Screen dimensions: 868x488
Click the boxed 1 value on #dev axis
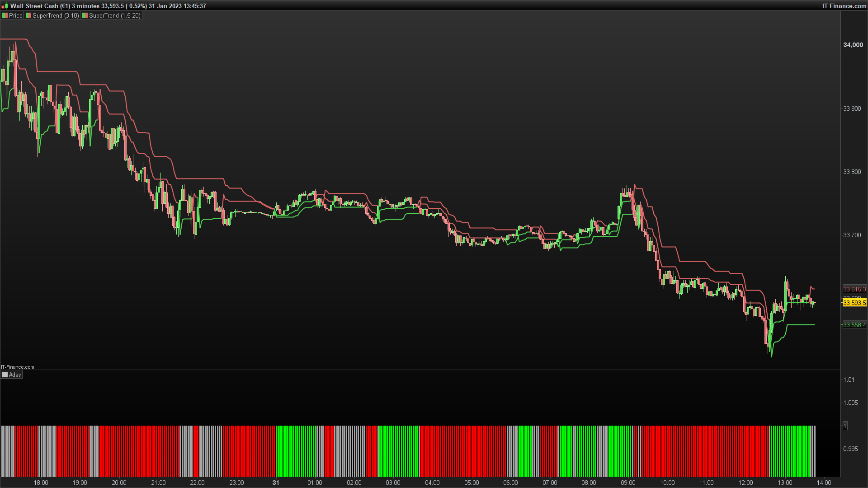point(845,426)
